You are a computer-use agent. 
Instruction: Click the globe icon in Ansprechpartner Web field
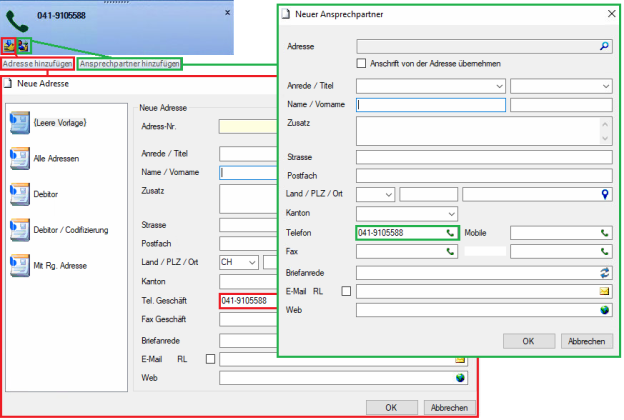coord(604,310)
